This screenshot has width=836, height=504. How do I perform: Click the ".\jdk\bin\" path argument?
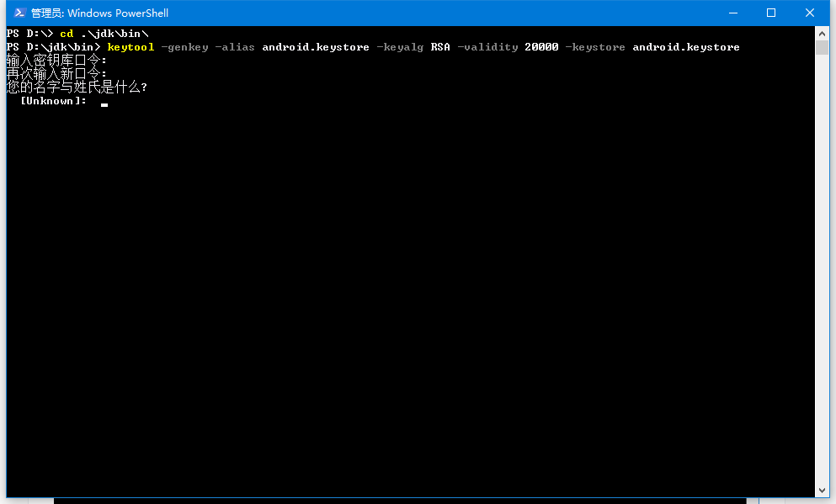[114, 34]
